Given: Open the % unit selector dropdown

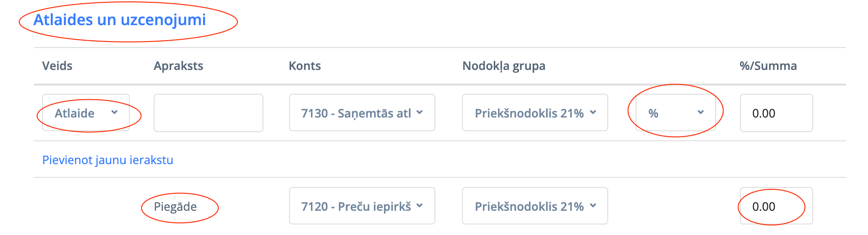Looking at the screenshot, I should pyautogui.click(x=675, y=113).
